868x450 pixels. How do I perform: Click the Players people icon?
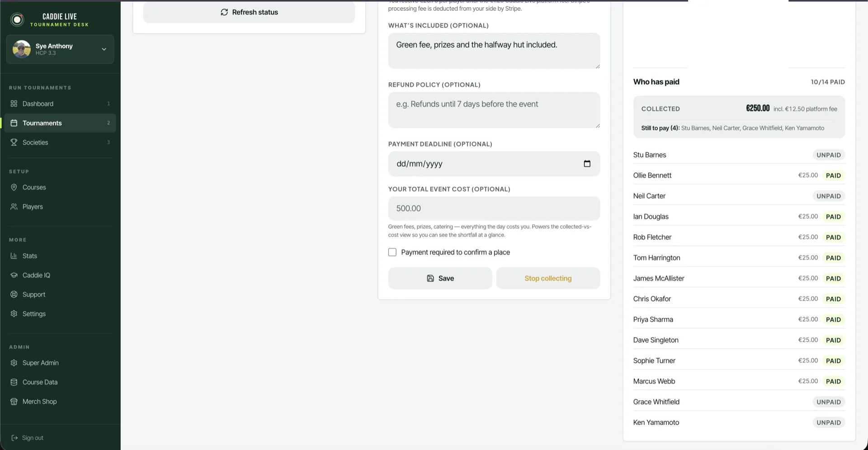coord(14,207)
